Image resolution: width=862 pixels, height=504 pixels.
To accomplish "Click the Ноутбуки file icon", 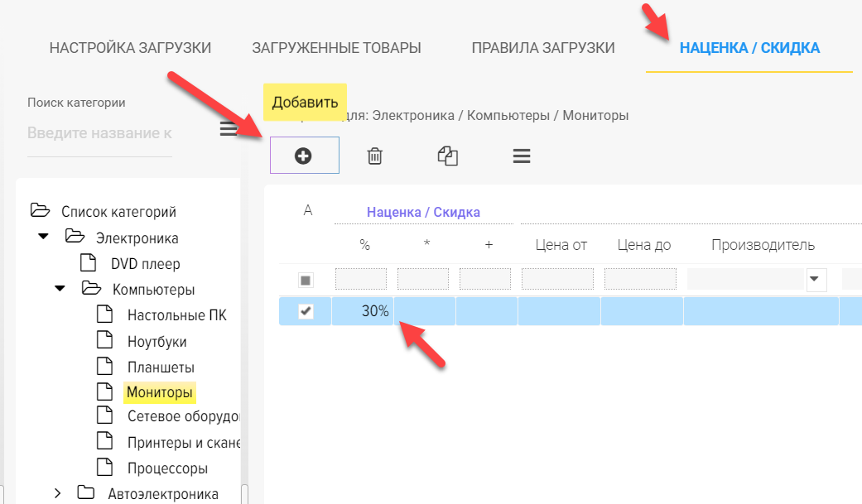I will click(x=104, y=339).
